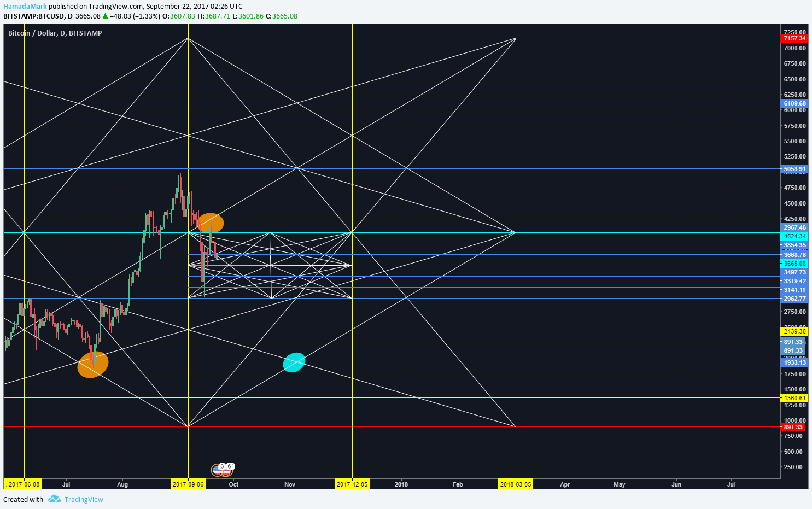Viewport: 812px width, 509px height.
Task: Click the red 7157.34 price label
Action: pos(795,38)
